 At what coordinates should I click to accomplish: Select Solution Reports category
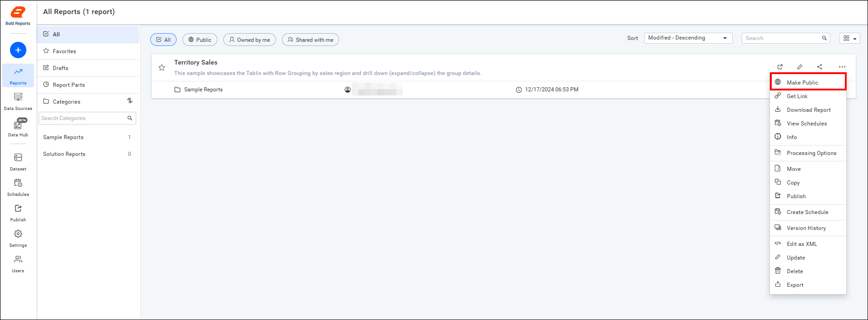[88, 154]
